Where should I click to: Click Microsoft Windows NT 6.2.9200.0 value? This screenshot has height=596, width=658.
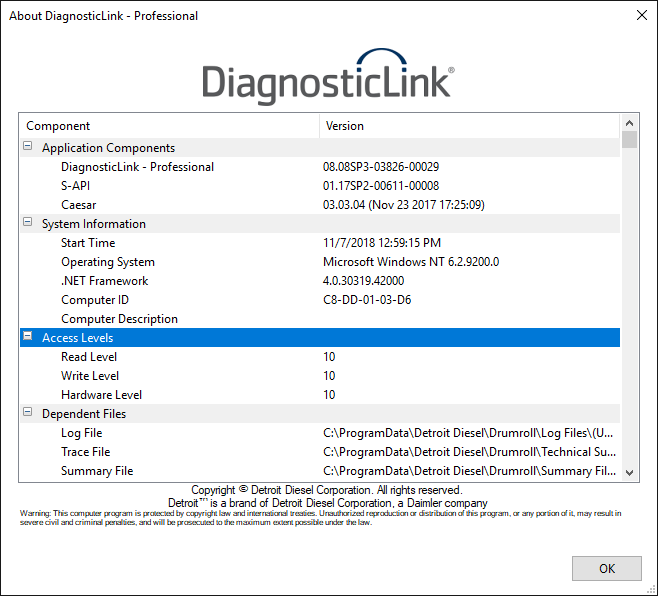[411, 262]
